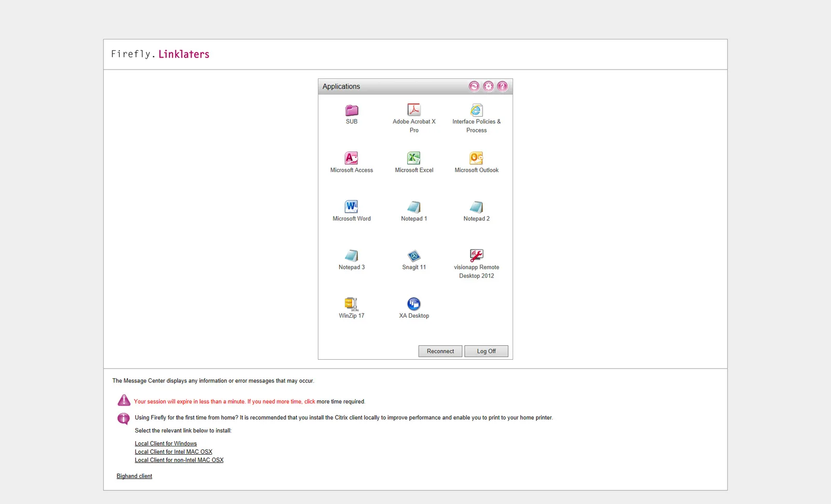831x504 pixels.
Task: Open the SUB folder
Action: 352,114
